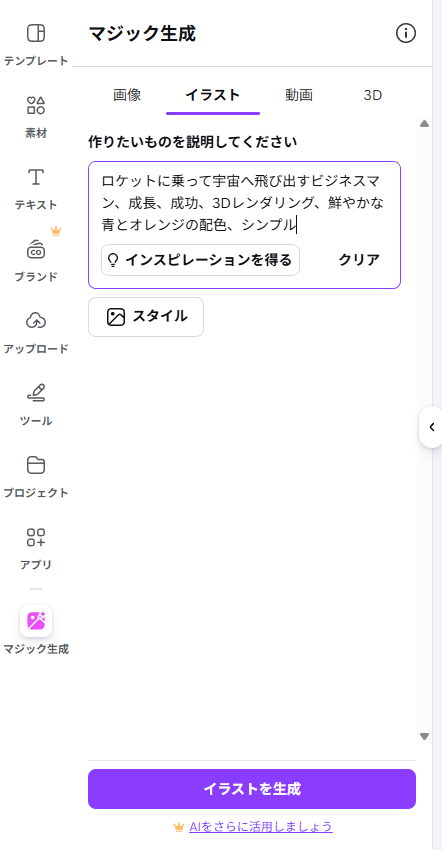
Task: Click the インスピレーションを得る button
Action: tap(200, 260)
